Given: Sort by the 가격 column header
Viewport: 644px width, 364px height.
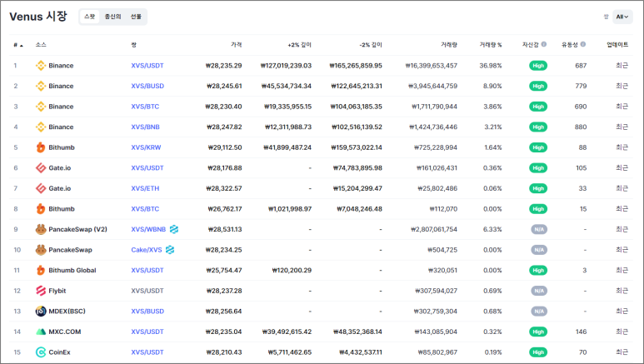Looking at the screenshot, I should pyautogui.click(x=236, y=45).
